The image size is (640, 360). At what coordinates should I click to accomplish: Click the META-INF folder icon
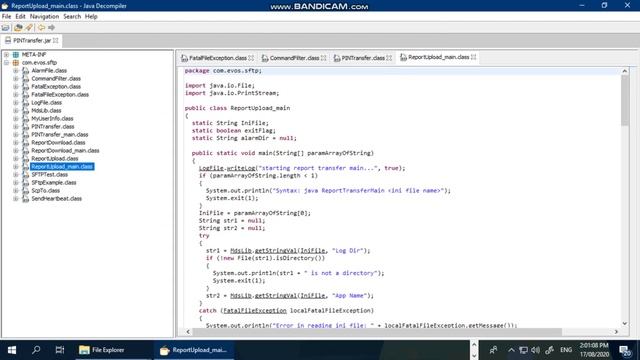16,55
